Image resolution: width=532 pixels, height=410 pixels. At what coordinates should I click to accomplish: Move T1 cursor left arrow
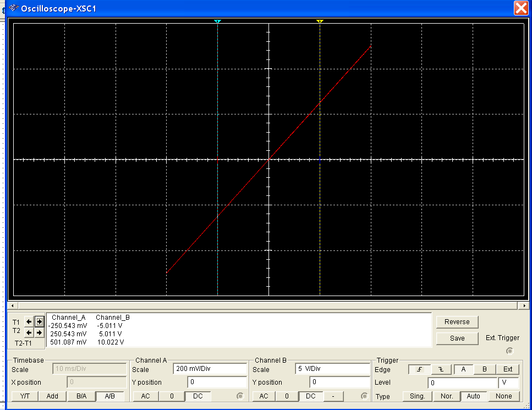click(29, 321)
